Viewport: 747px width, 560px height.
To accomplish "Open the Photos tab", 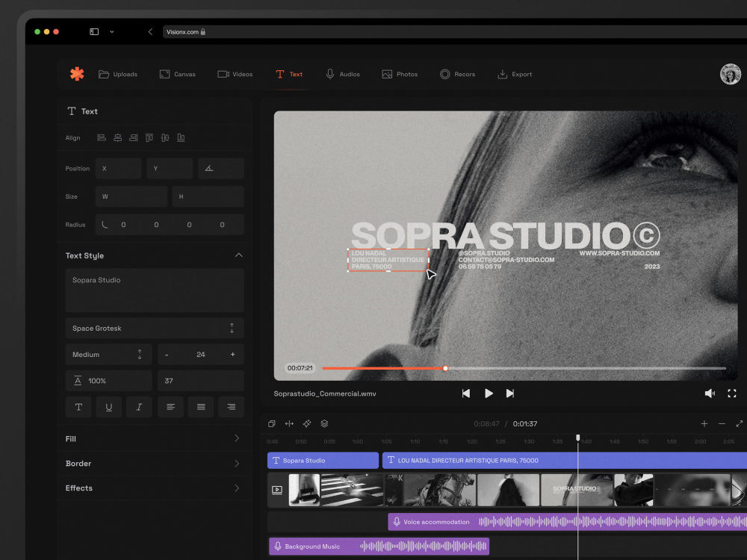I will [400, 74].
